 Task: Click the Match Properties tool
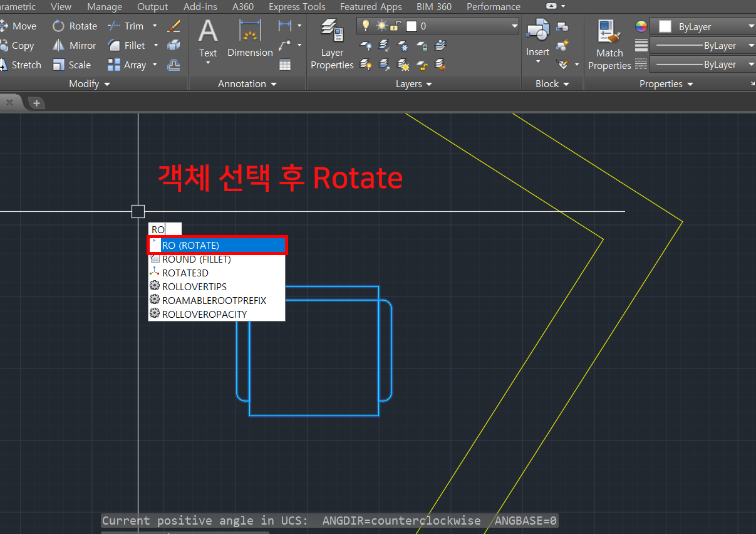[x=609, y=45]
